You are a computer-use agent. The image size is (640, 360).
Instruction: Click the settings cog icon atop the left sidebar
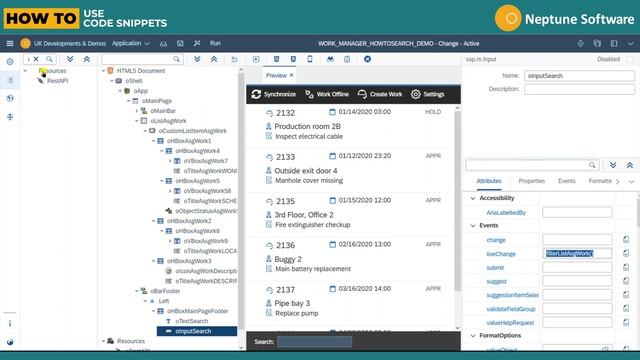coord(10,62)
